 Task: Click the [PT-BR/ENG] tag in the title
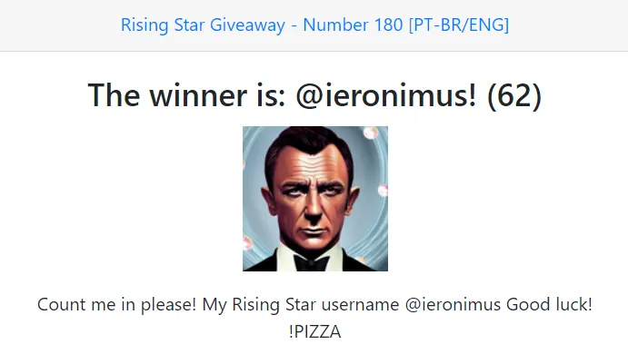pyautogui.click(x=458, y=25)
